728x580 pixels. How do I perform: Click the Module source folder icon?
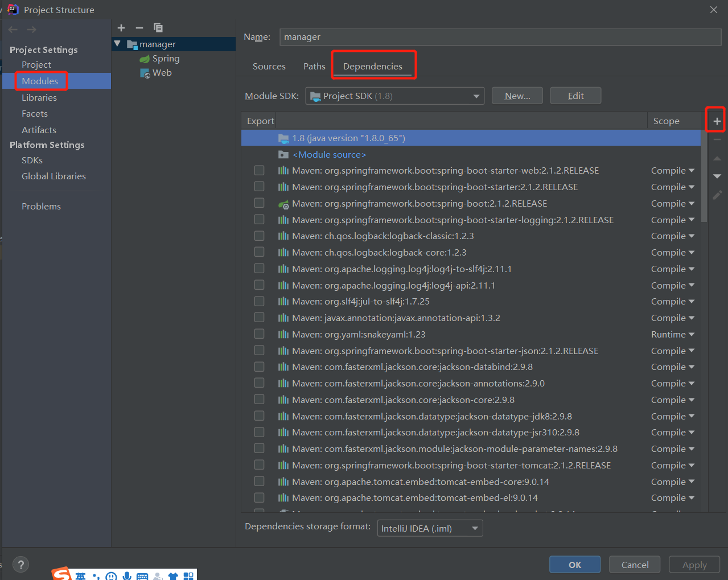pyautogui.click(x=283, y=155)
